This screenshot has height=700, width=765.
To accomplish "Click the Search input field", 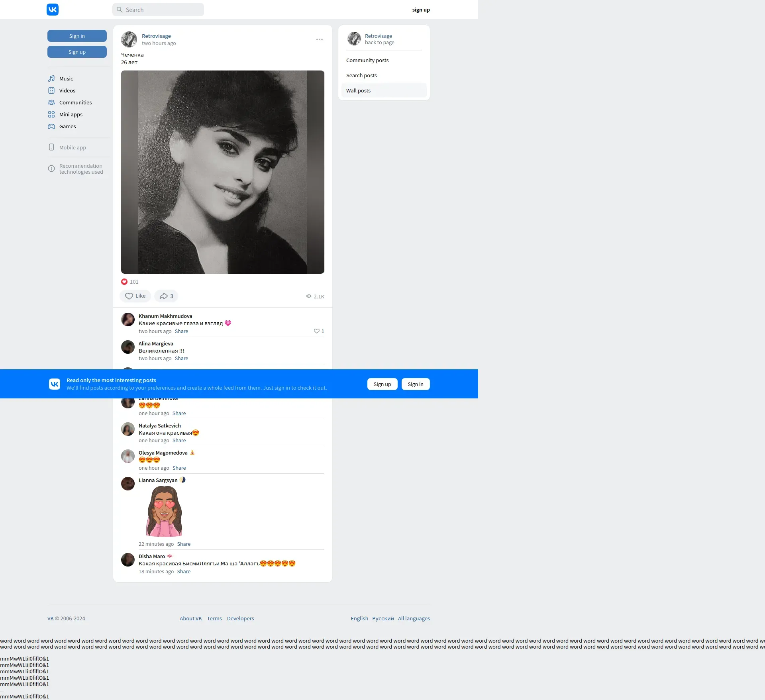I will (x=158, y=10).
